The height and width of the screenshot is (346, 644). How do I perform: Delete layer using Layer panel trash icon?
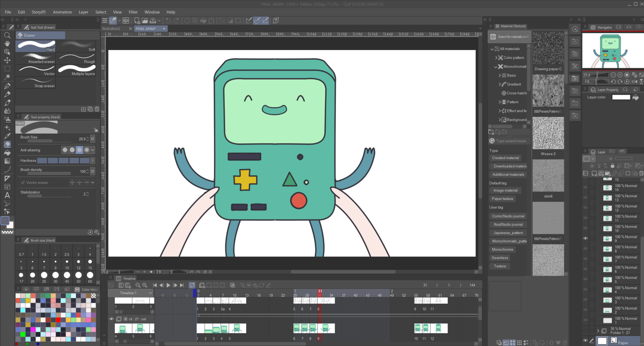pos(641,173)
